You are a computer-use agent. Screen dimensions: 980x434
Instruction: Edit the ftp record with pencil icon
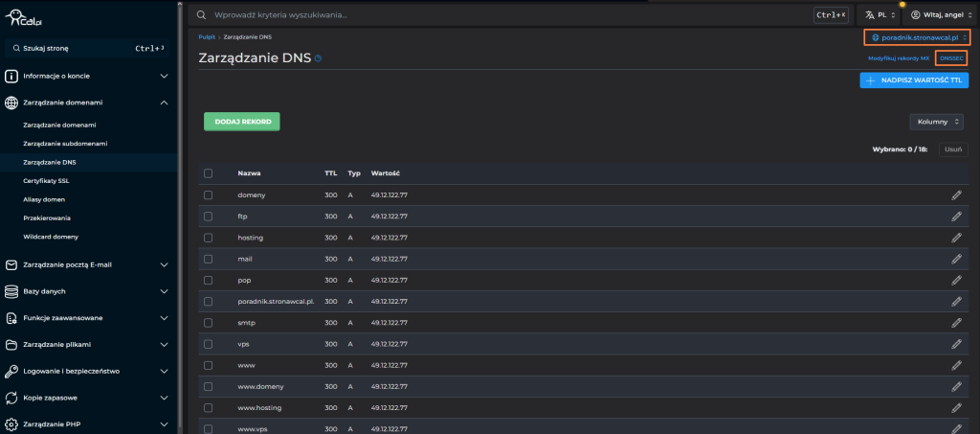[956, 217]
